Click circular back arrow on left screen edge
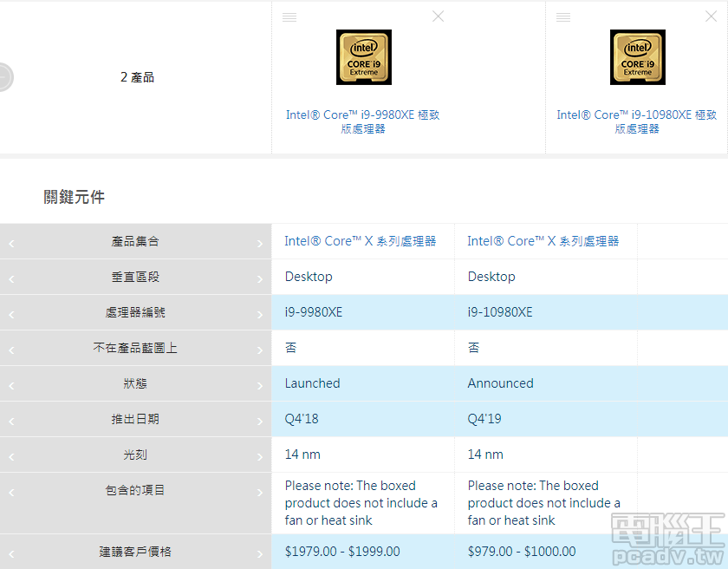Screen dimensions: 728x569 tap(3, 76)
